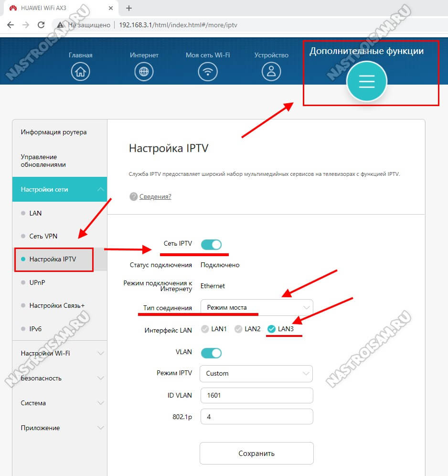Click the ID VLAN input field
Screen dimensions: 448x476
tap(256, 395)
